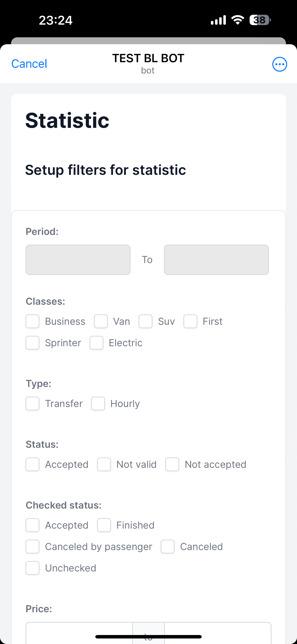
Task: Select the Canceled by passenger checkbox
Action: (x=32, y=547)
